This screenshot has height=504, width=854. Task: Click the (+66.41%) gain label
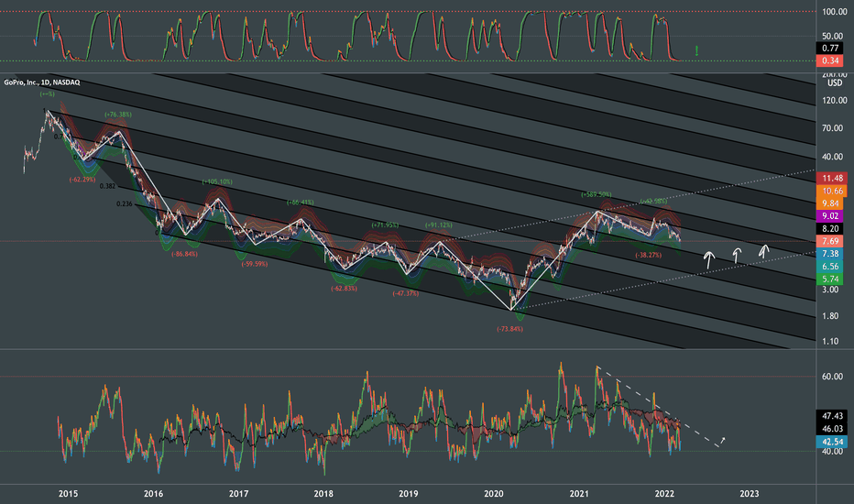(301, 203)
